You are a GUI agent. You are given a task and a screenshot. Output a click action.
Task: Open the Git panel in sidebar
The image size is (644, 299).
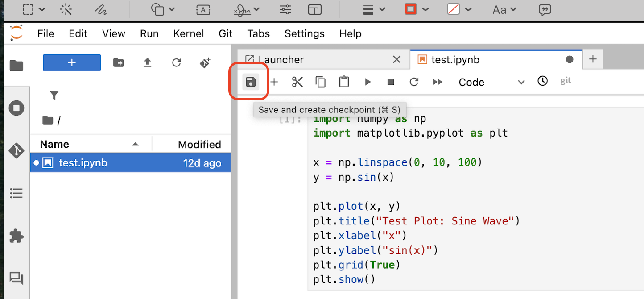tap(17, 151)
